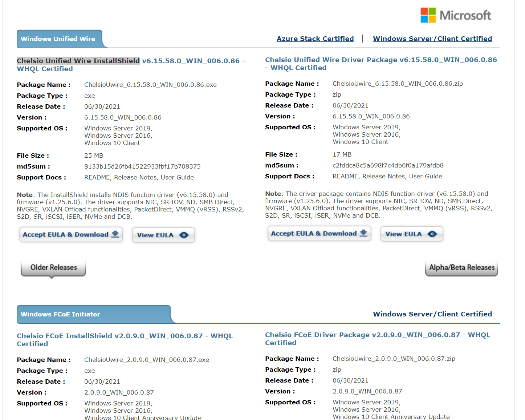The height and width of the screenshot is (420, 525).
Task: Click download arrow icon for Unified Wire Driver Package
Action: point(363,233)
